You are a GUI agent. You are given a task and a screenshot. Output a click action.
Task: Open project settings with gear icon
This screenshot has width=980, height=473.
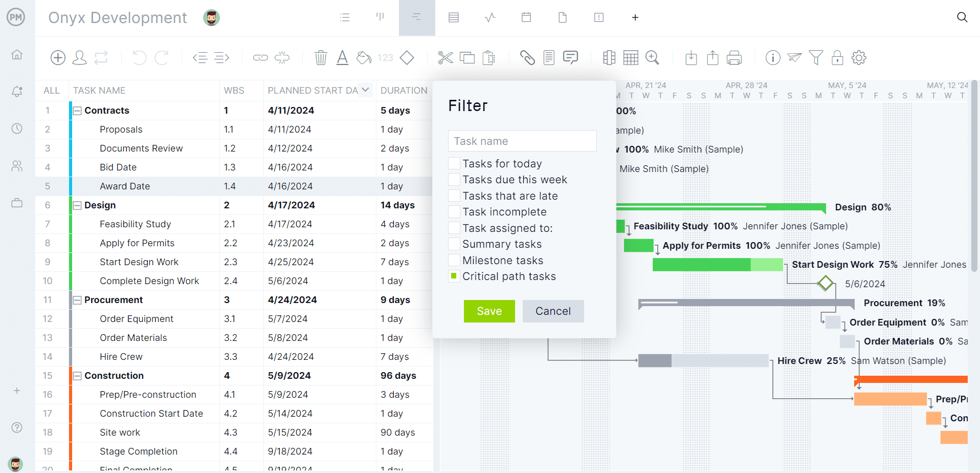(x=859, y=57)
